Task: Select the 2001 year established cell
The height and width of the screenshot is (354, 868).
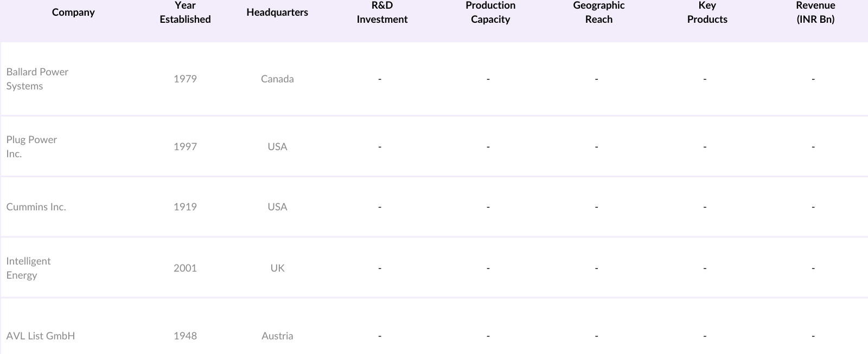Action: (185, 268)
